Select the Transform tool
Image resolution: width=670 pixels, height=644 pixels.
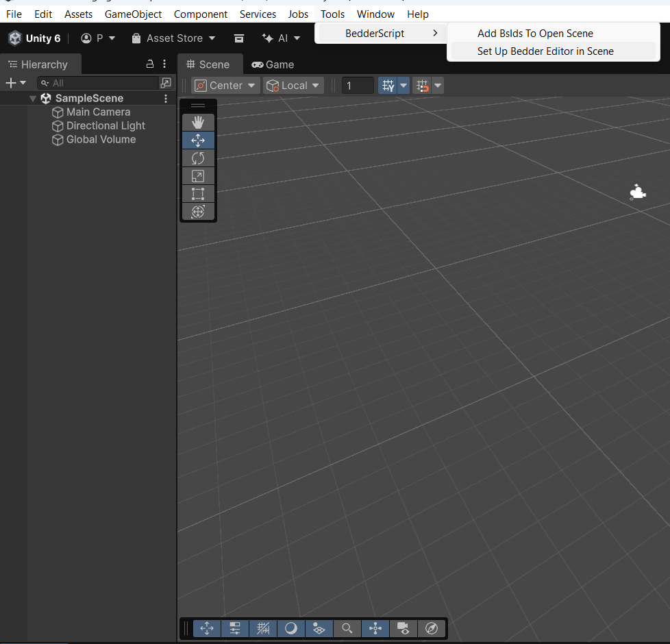pos(198,212)
